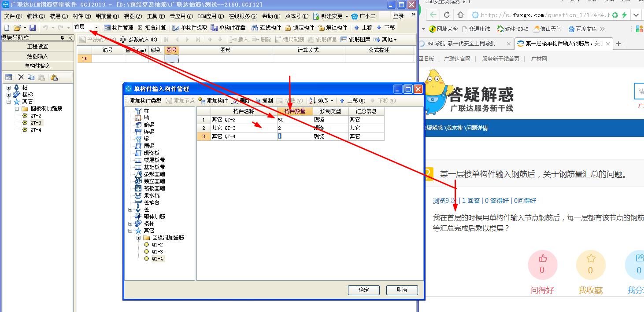Click 单构件存盘 toolbar button
644x312 pixels.
(229, 28)
